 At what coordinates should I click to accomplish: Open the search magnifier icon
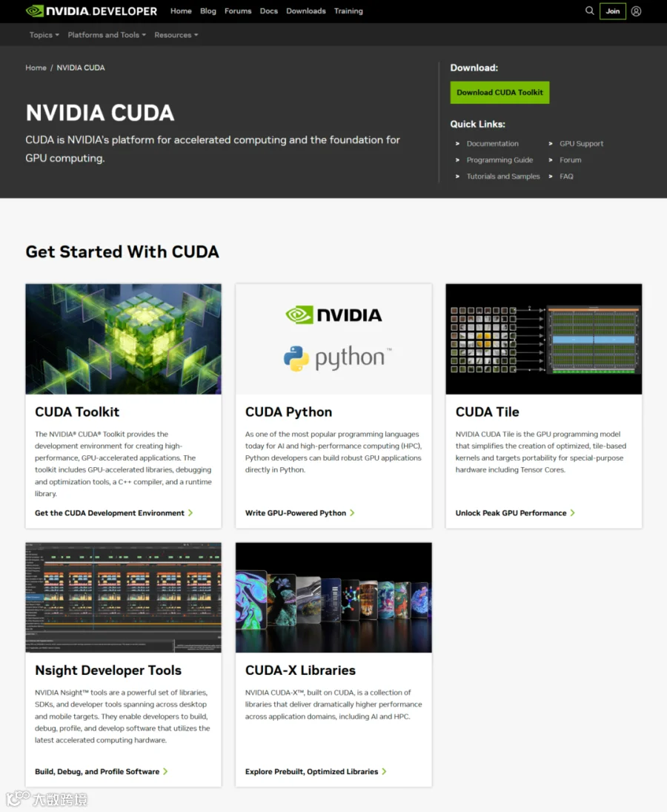[589, 10]
